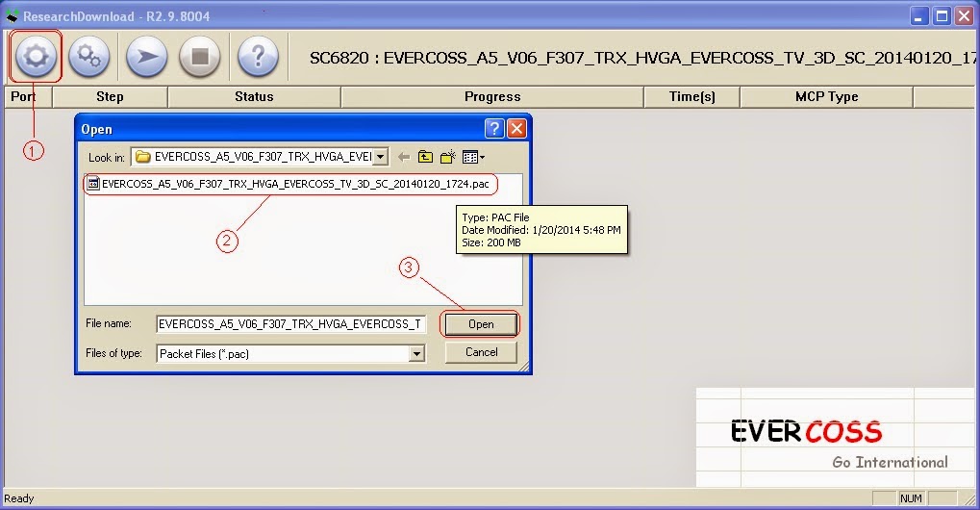Select the EVERCOSS .pac file in list

coord(289,184)
